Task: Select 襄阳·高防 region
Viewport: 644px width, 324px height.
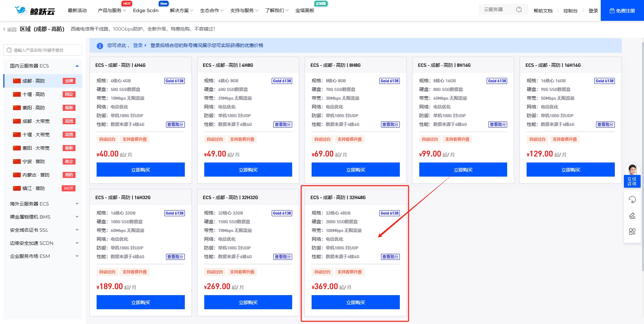Action: pos(43,108)
